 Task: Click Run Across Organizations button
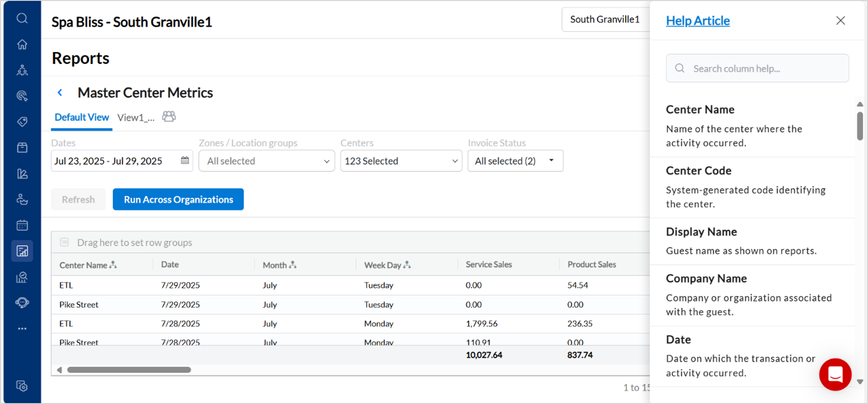click(178, 199)
